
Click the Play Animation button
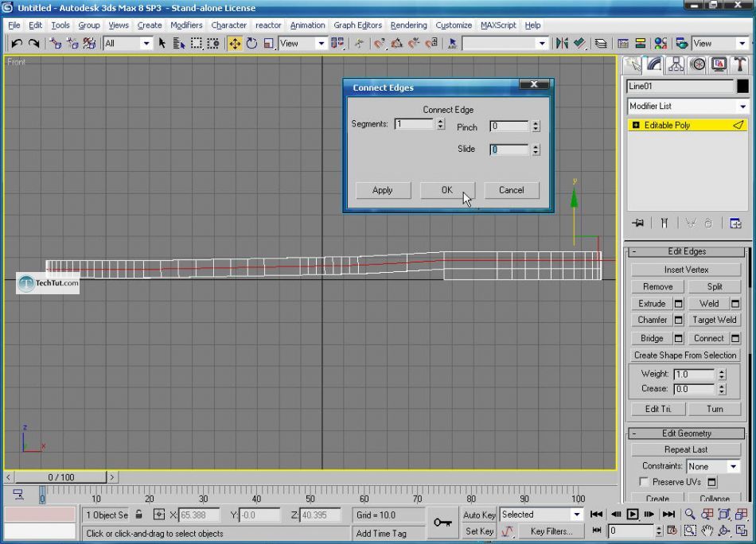click(x=633, y=515)
